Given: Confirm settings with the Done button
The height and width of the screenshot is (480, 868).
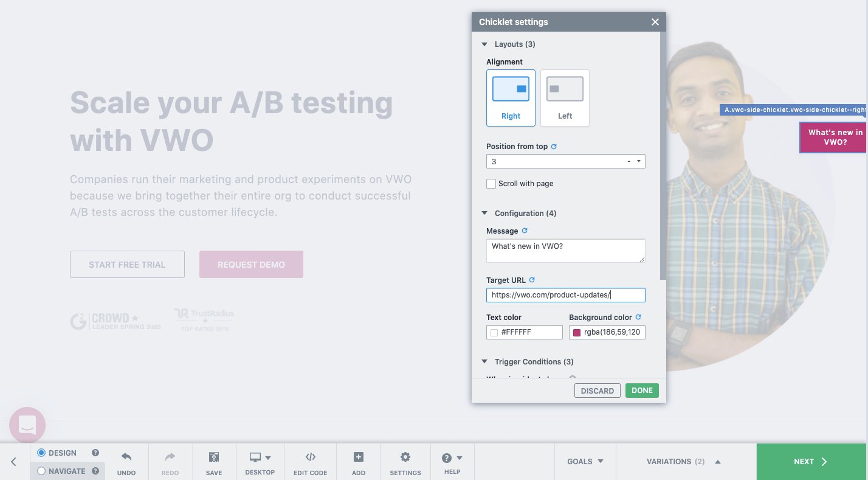Looking at the screenshot, I should point(642,391).
